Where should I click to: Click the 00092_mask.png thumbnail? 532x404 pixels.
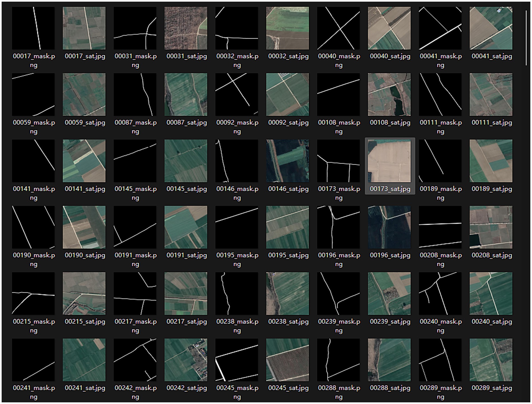pyautogui.click(x=237, y=95)
